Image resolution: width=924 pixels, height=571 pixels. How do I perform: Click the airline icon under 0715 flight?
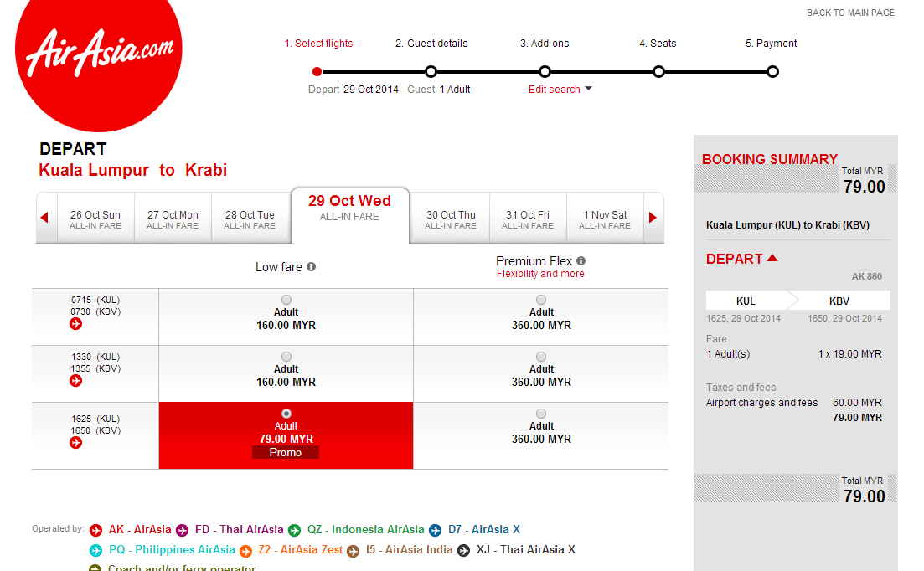pos(76,324)
